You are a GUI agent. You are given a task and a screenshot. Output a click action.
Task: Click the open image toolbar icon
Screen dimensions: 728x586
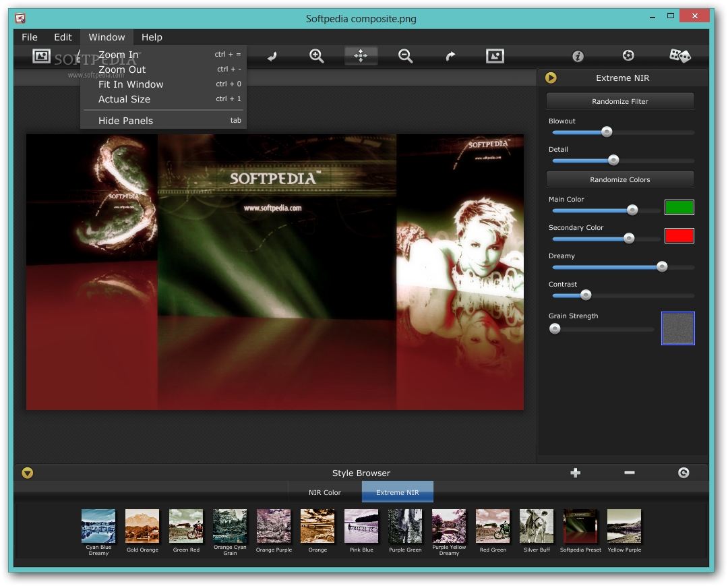click(41, 56)
